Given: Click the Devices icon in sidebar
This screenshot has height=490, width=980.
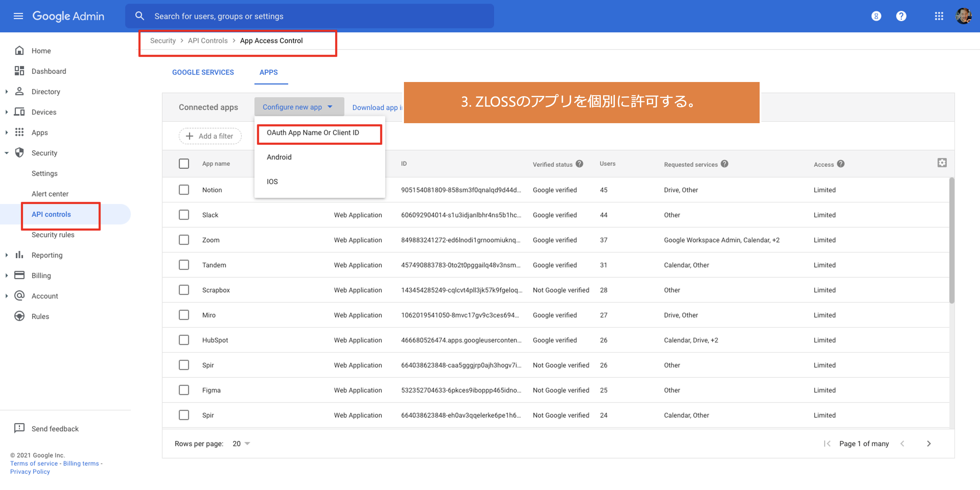Looking at the screenshot, I should click(19, 112).
